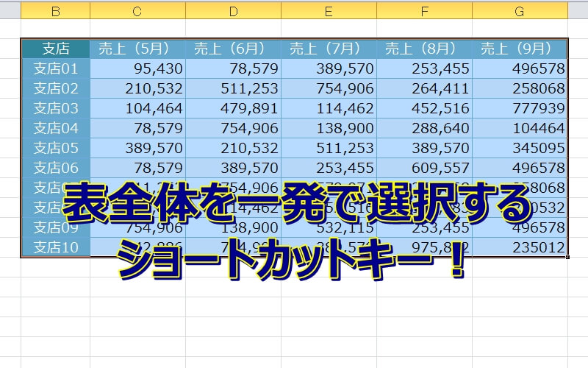Viewport: 588px width, 368px height.
Task: Click 754,906 in 支店04 June column
Action: 233,128
